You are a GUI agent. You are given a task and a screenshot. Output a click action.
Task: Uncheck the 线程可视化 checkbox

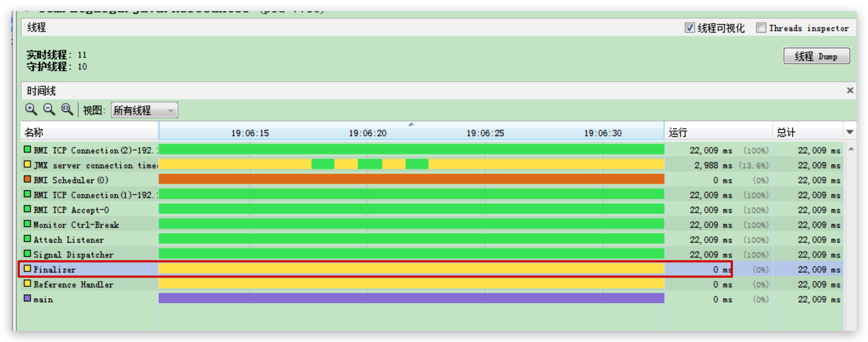click(x=689, y=28)
